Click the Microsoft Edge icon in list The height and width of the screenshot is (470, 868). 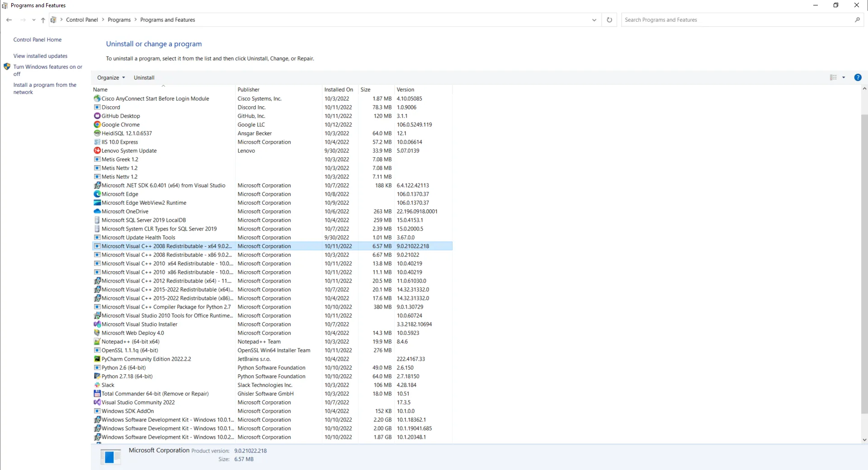(97, 194)
